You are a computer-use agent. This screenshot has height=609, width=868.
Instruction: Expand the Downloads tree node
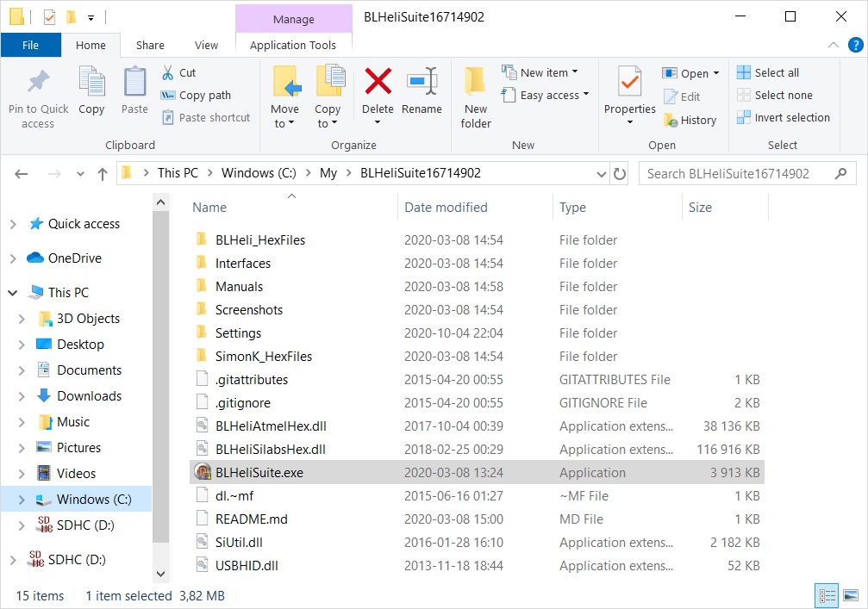[x=22, y=396]
